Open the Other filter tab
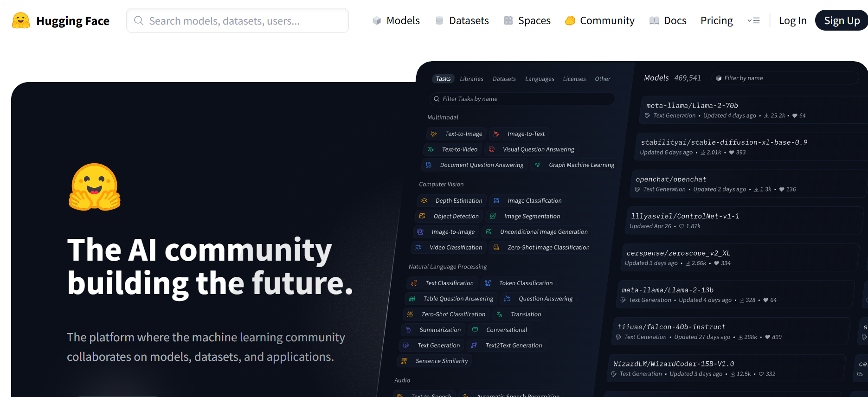The height and width of the screenshot is (397, 868). click(603, 79)
